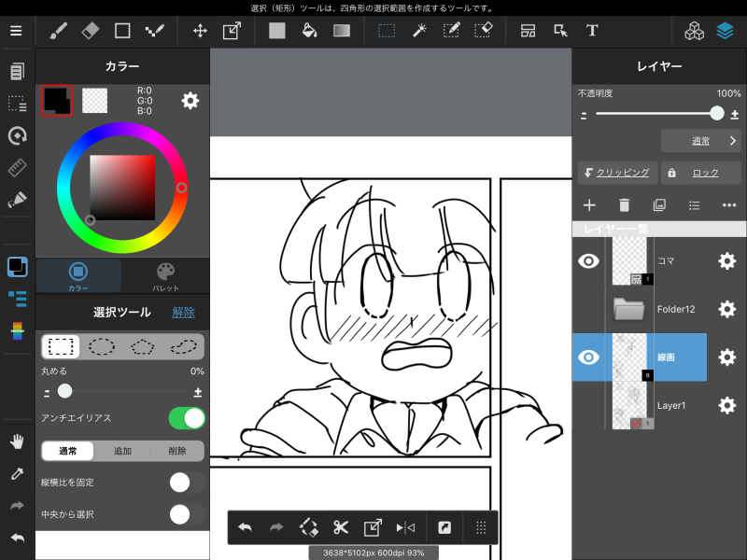Select the black foreground color swatch

pyautogui.click(x=57, y=101)
